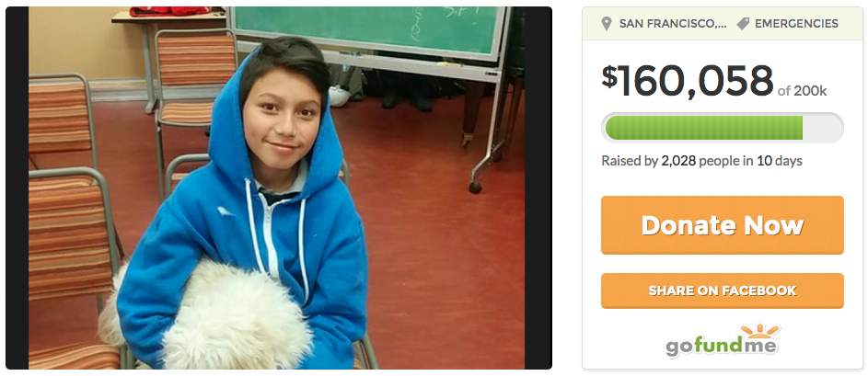
Task: Click the Donate Now button
Action: coord(723,225)
